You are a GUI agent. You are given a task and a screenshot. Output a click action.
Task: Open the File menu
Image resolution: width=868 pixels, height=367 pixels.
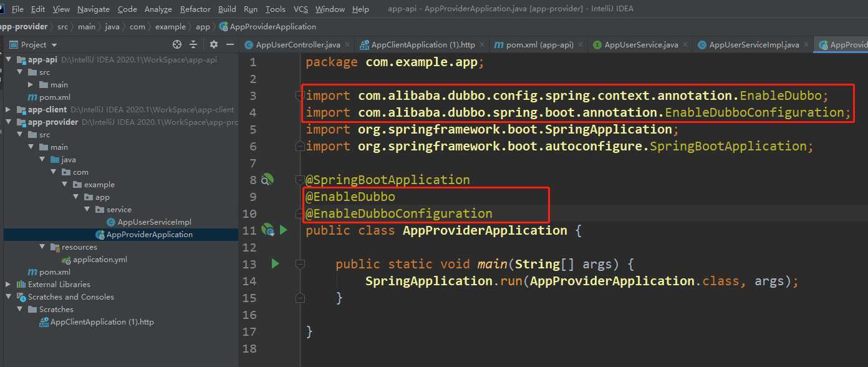17,9
